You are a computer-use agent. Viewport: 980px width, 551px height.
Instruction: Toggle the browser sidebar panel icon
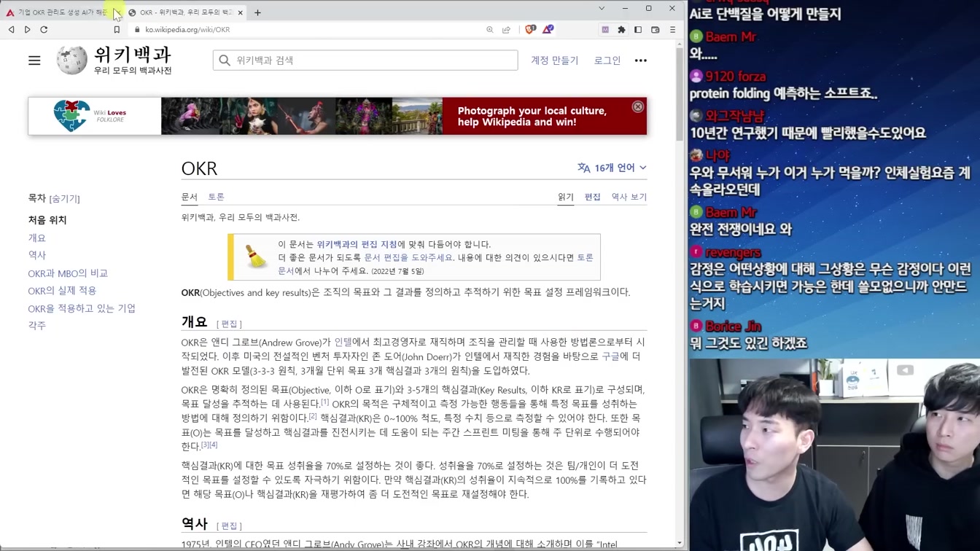click(x=638, y=30)
